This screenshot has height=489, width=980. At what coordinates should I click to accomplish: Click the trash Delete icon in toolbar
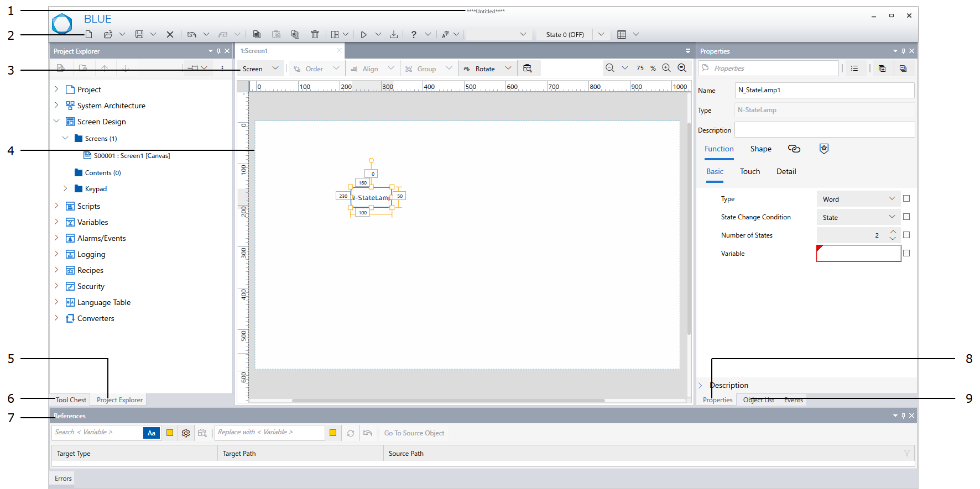tap(315, 34)
